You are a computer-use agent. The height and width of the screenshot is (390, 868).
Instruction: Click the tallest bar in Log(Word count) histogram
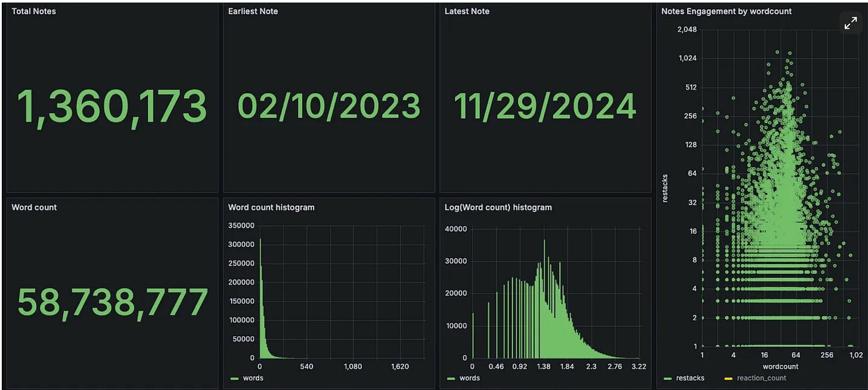[x=544, y=299]
